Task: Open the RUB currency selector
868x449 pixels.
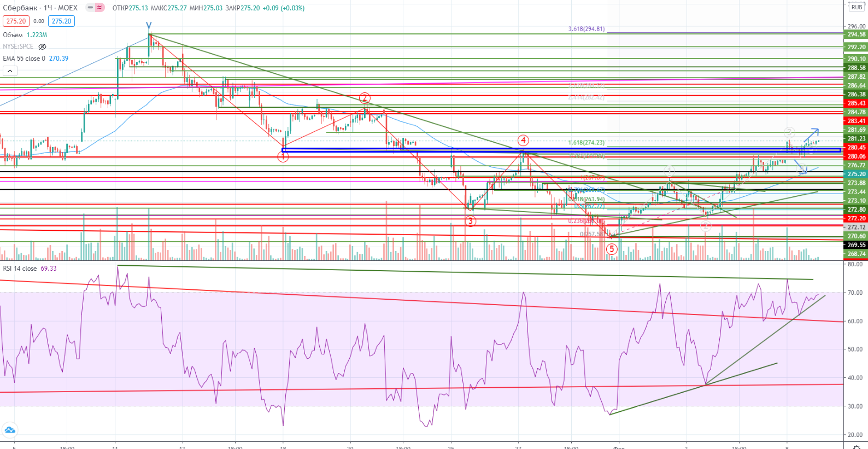Action: (857, 7)
